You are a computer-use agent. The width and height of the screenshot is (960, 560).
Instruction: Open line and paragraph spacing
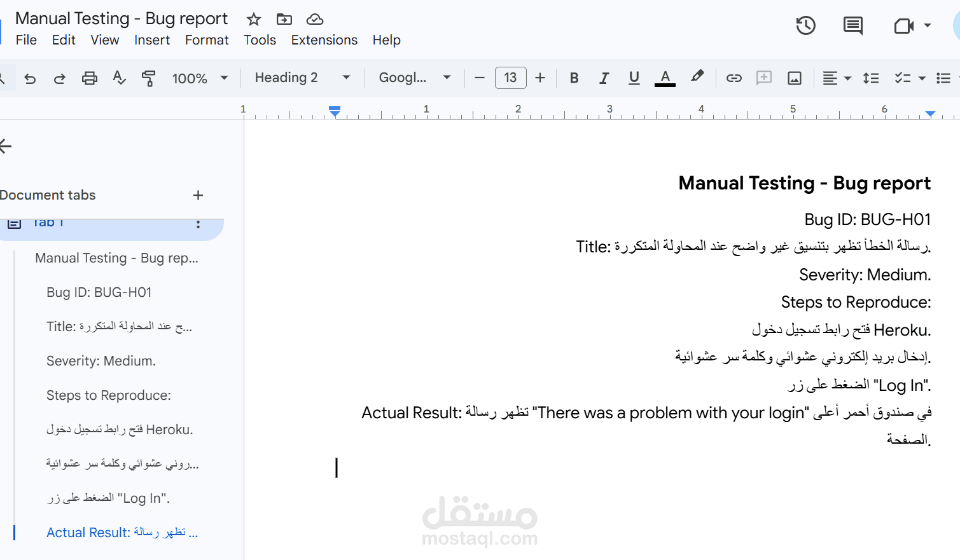click(871, 78)
